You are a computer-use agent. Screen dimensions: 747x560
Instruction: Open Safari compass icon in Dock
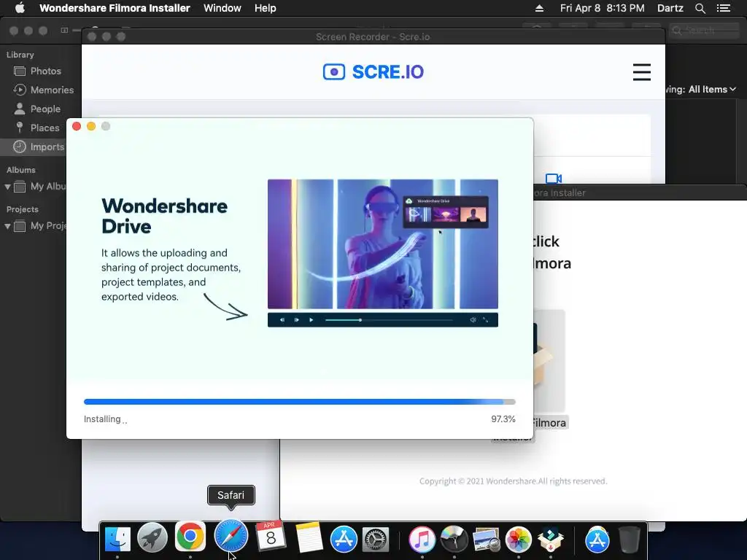pos(231,537)
